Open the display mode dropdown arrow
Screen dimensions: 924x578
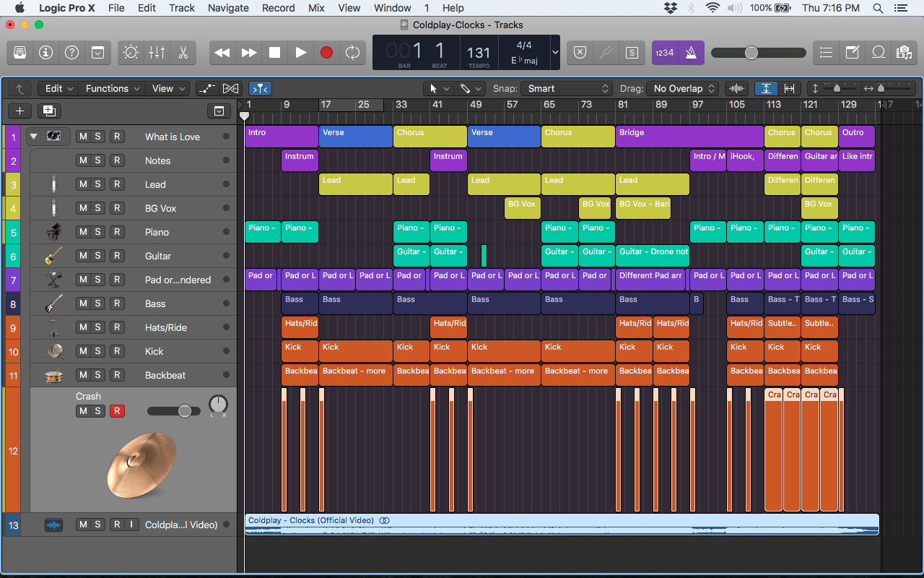(554, 53)
